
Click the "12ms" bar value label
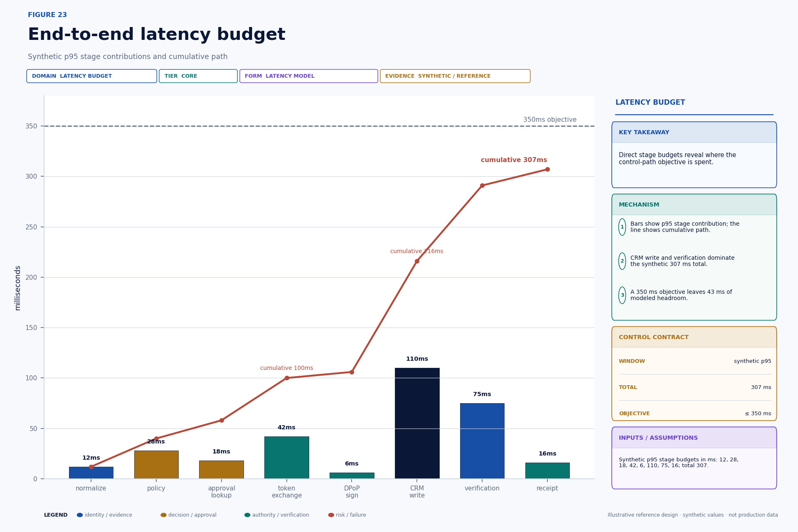[x=91, y=458]
